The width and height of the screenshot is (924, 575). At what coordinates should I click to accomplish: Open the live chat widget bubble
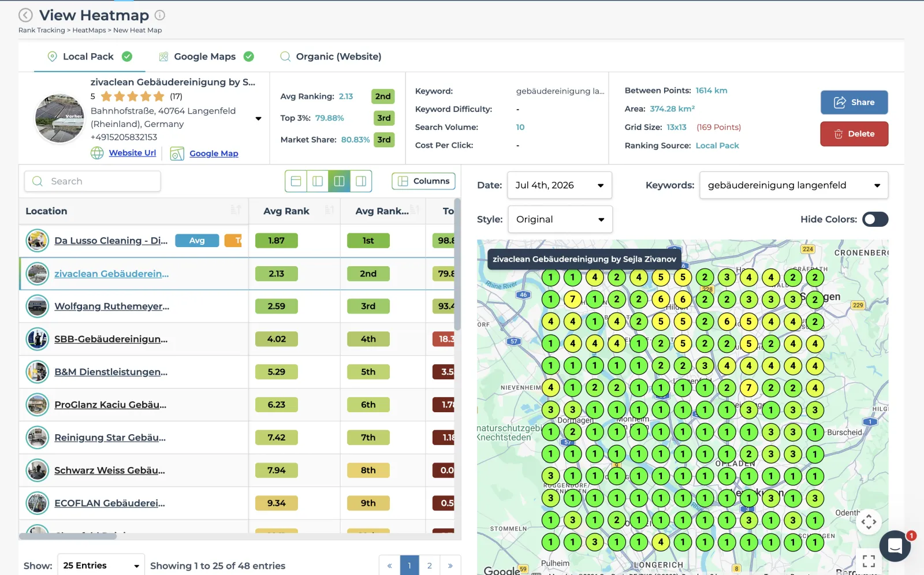pyautogui.click(x=895, y=546)
